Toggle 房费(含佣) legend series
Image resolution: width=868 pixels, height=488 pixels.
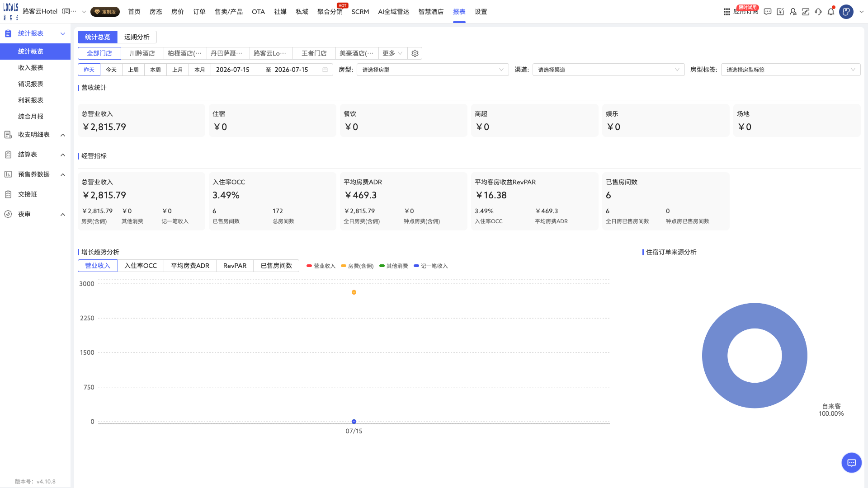(357, 266)
